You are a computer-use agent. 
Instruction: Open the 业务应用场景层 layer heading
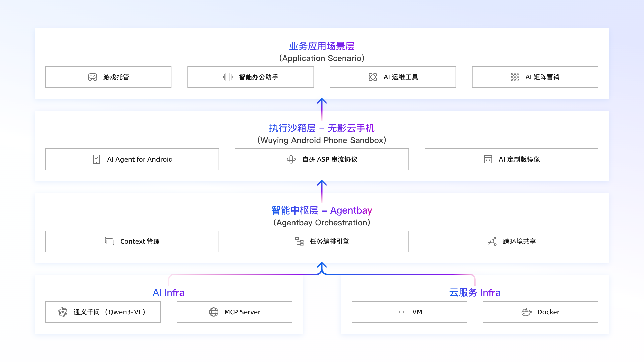[321, 46]
